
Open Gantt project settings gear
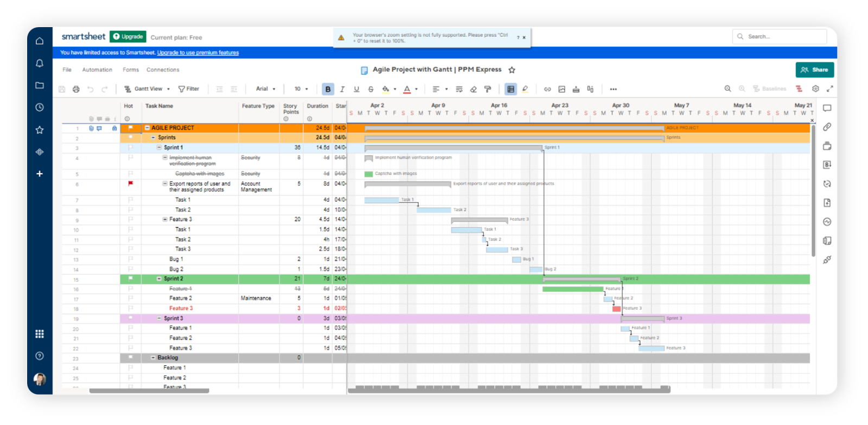pos(815,88)
